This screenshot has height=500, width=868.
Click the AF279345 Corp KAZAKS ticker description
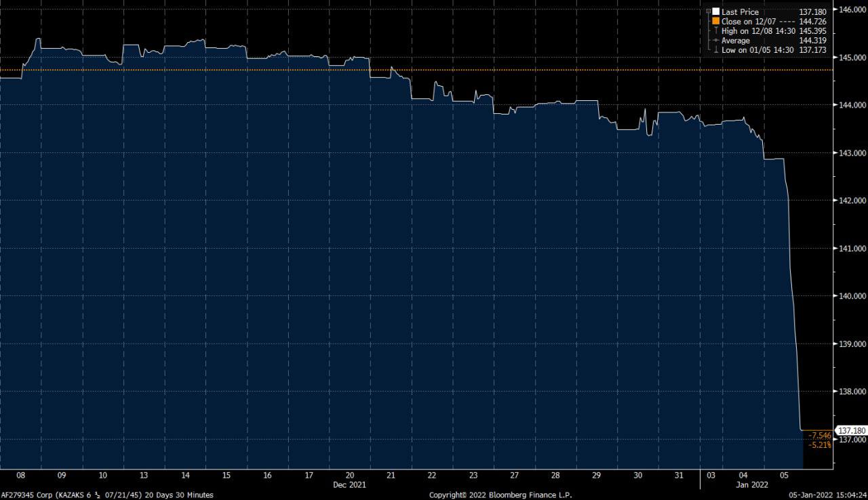click(107, 495)
